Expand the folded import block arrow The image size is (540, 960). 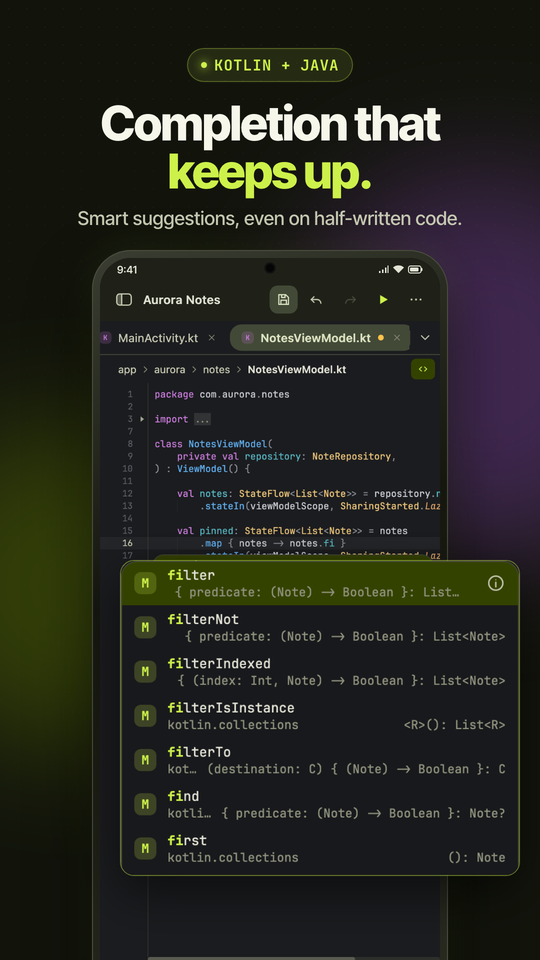[142, 419]
